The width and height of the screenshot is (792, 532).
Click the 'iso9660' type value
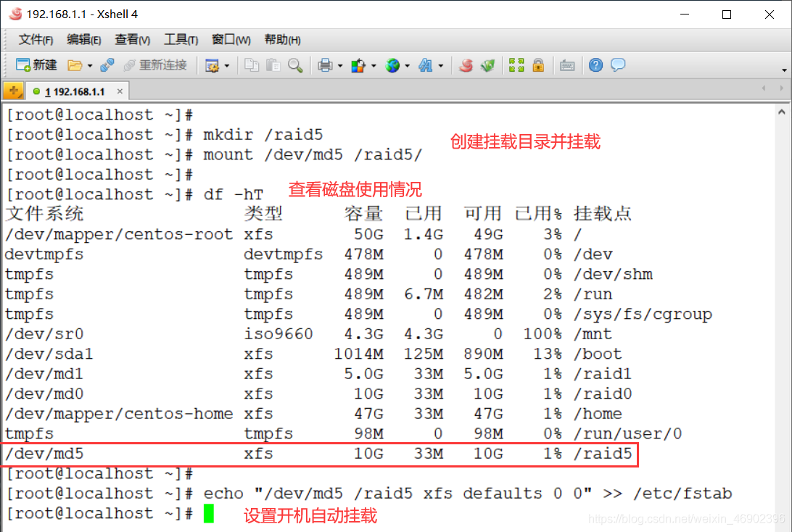click(279, 334)
